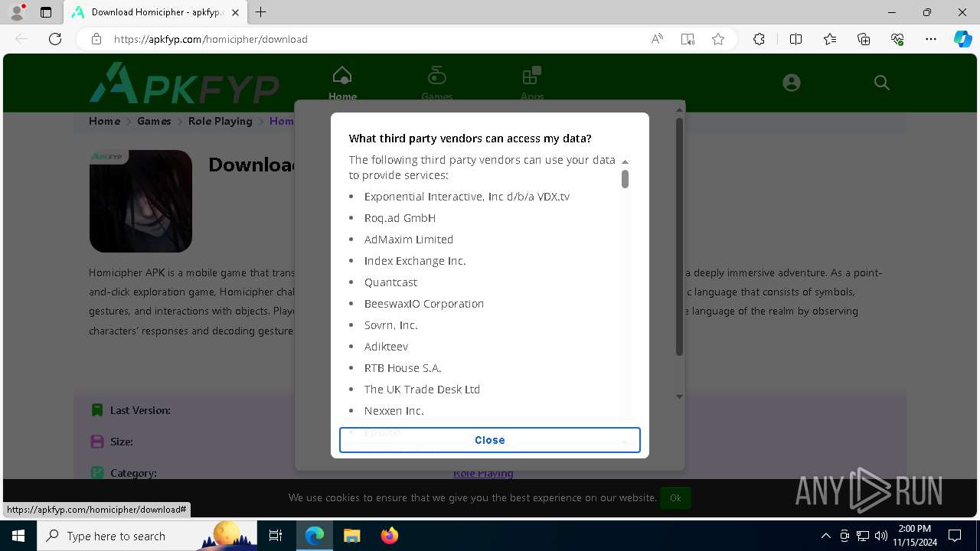Open Edge from taskbar
Screen dimensions: 980x551
pyautogui.click(x=315, y=536)
